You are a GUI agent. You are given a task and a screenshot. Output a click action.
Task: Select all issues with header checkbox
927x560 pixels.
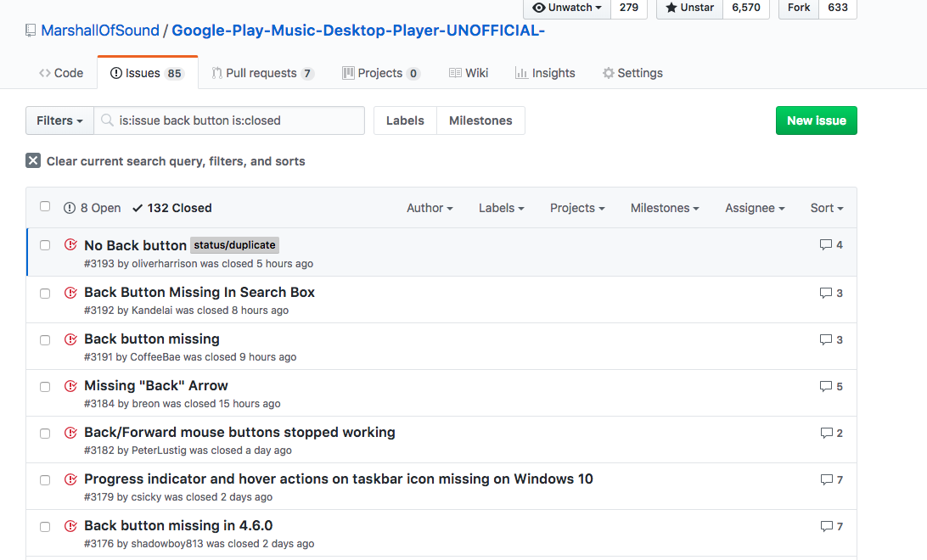coord(45,206)
